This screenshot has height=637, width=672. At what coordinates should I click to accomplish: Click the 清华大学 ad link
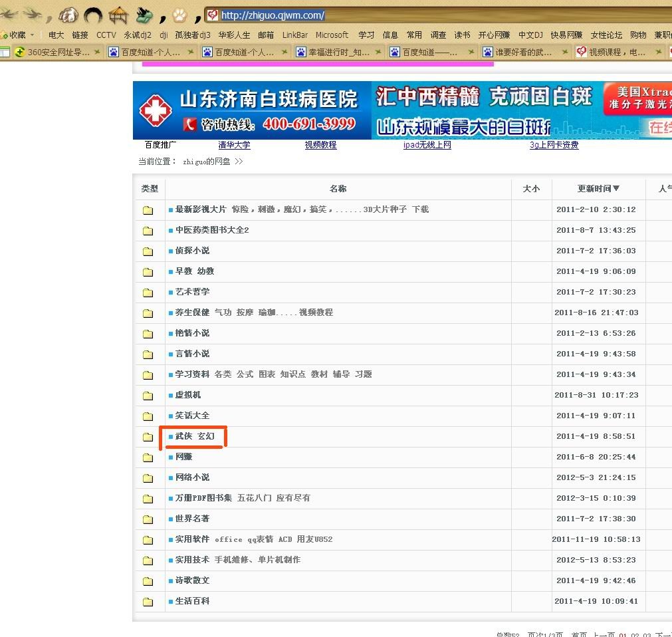pos(234,145)
